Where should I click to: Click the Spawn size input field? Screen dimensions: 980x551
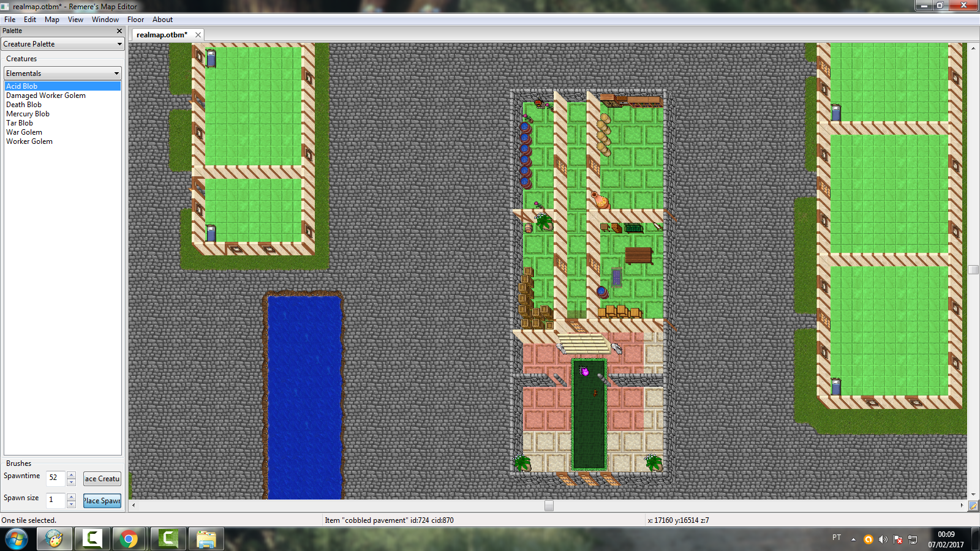point(55,500)
